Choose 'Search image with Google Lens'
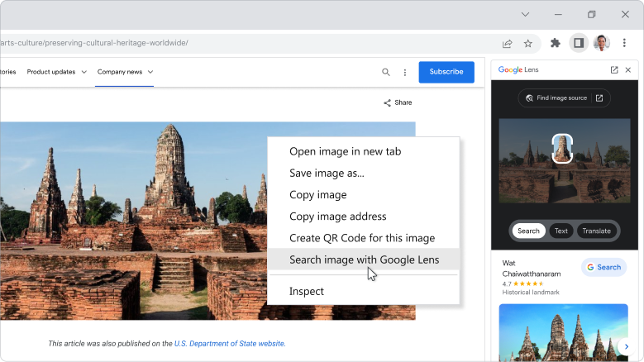This screenshot has width=644, height=362. (x=364, y=260)
